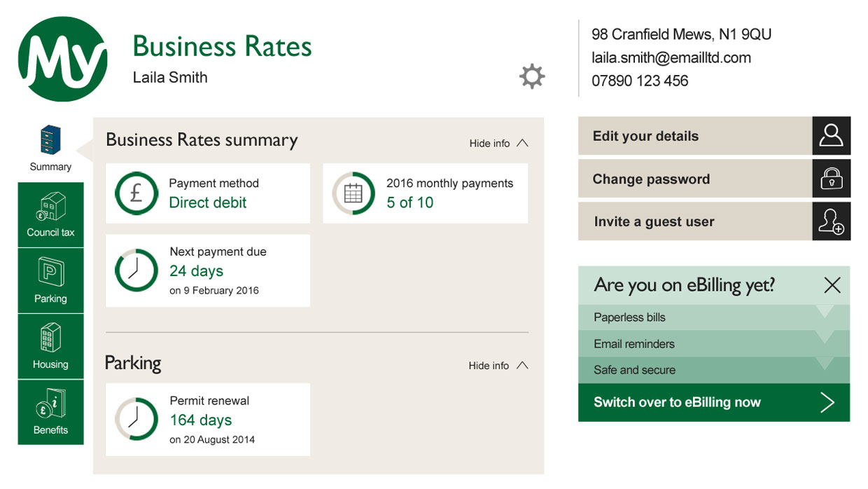The height and width of the screenshot is (489, 868).
Task: Click the padlock icon beside Change password
Action: (832, 179)
